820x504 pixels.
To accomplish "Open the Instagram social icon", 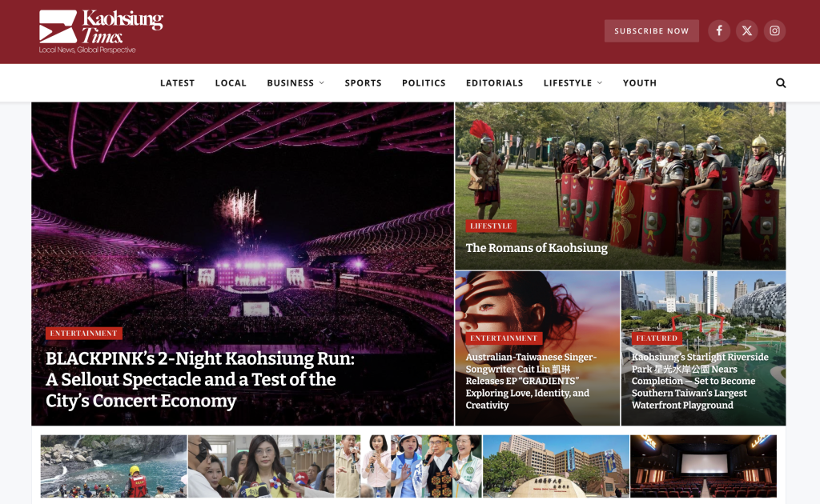I will [x=774, y=31].
